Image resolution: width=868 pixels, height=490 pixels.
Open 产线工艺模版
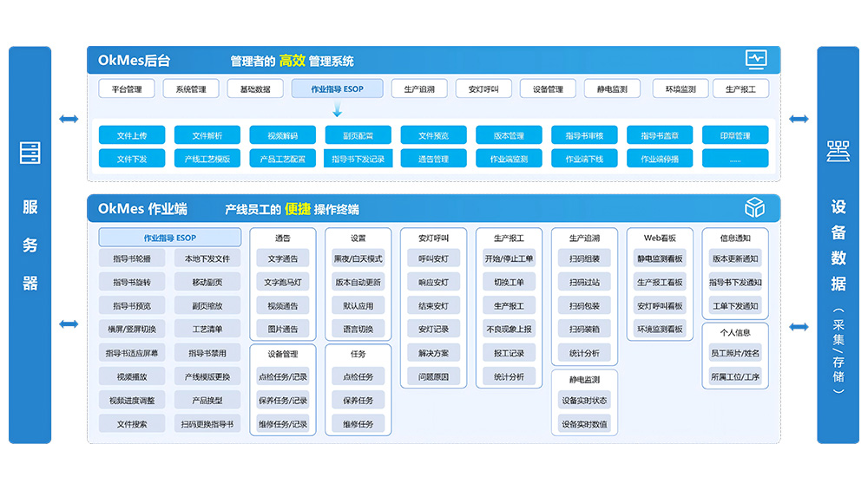tap(207, 159)
